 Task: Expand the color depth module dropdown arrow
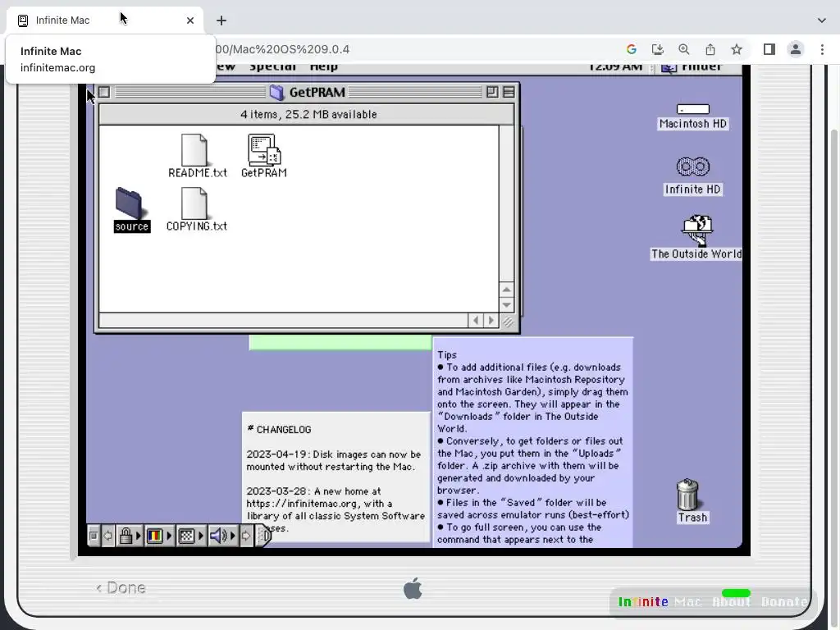point(169,536)
